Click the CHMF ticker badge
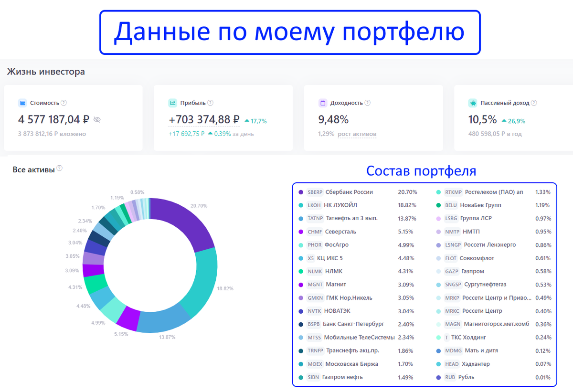This screenshot has height=392, width=573. tap(315, 232)
